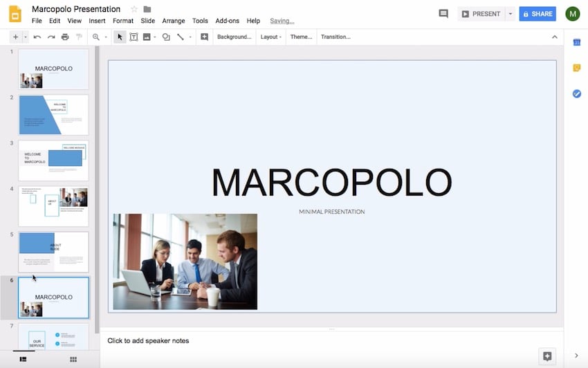
Task: Open the Insert menu
Action: 97,21
